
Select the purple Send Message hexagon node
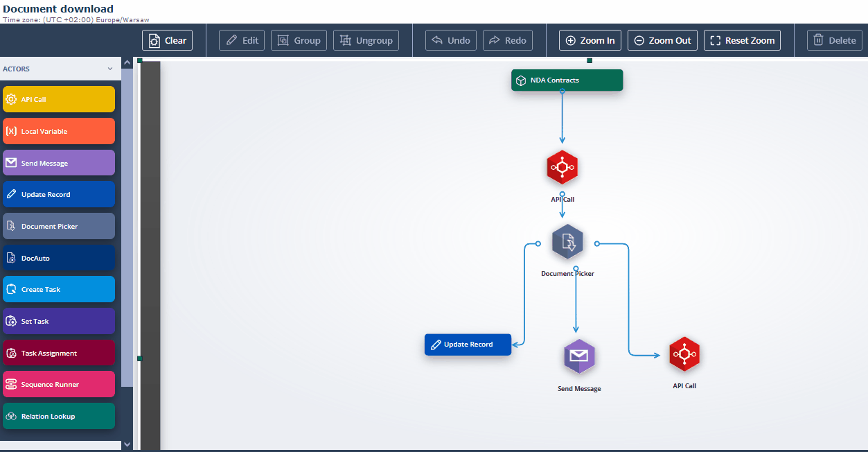point(579,356)
